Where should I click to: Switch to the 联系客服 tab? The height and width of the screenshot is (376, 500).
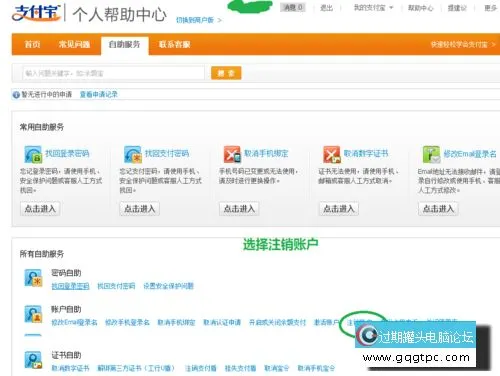174,44
